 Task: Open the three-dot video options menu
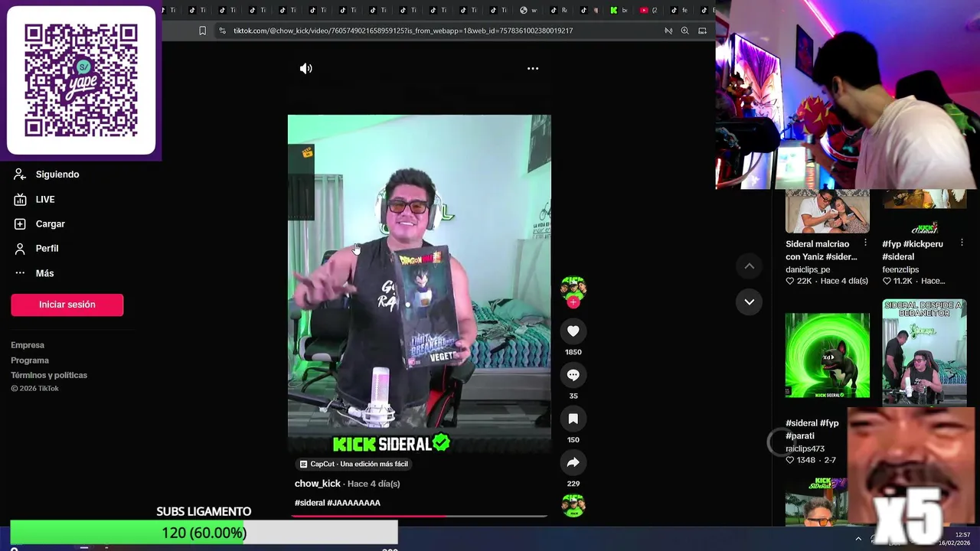tap(533, 69)
